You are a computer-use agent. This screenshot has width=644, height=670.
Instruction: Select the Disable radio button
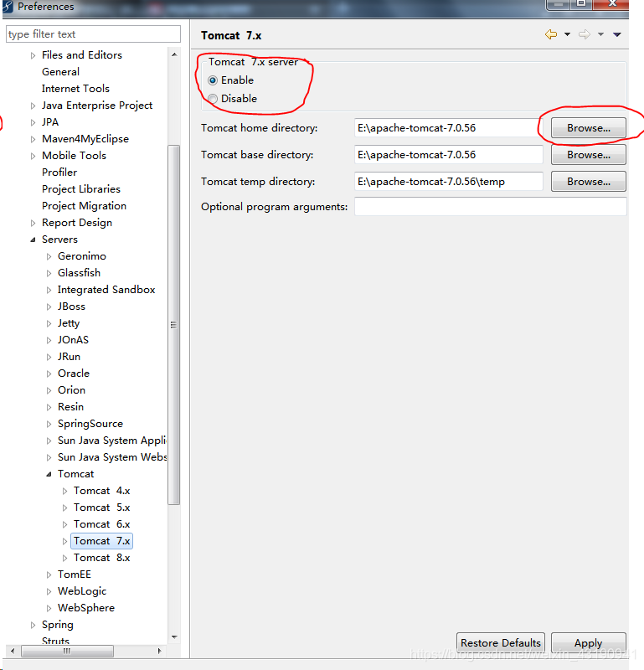[x=213, y=99]
